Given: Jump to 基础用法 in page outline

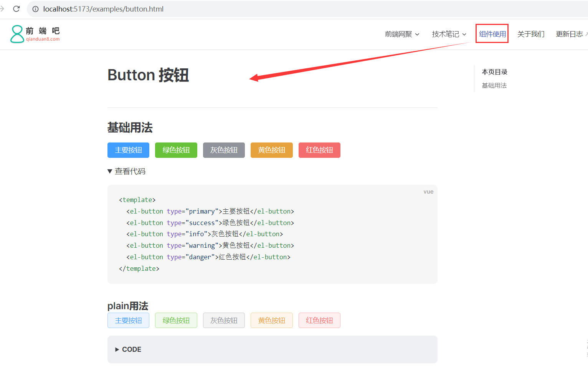Looking at the screenshot, I should click(x=494, y=85).
